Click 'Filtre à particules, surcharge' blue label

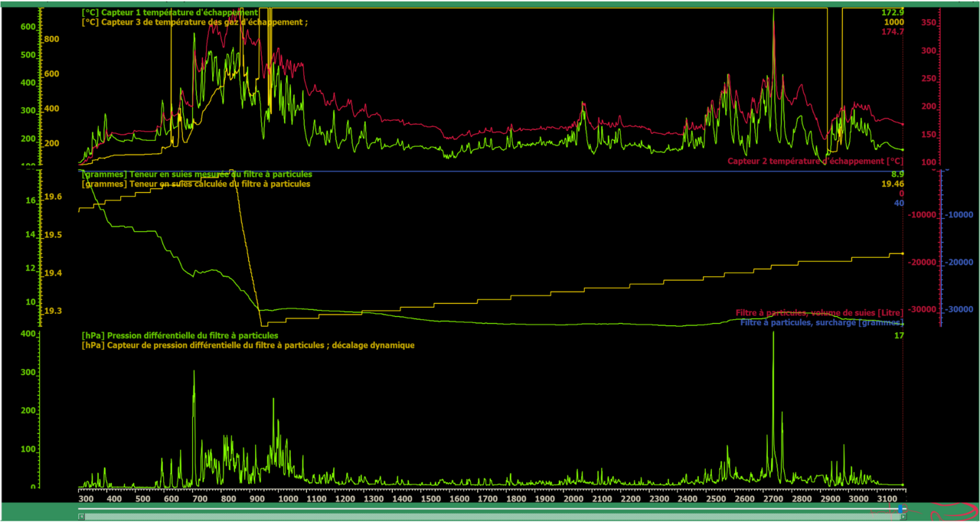(x=821, y=322)
